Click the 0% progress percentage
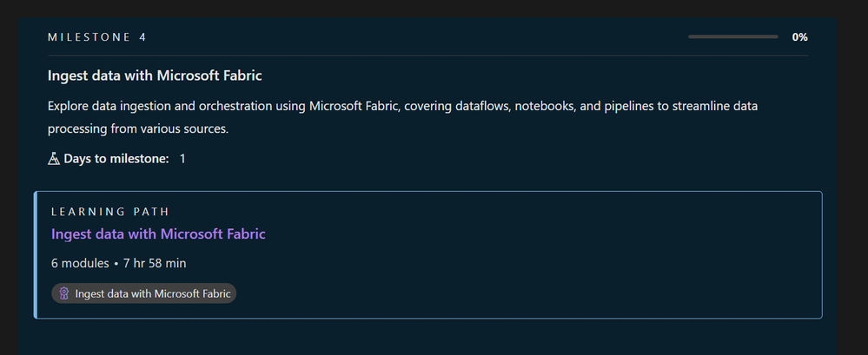868x355 pixels. [x=799, y=37]
